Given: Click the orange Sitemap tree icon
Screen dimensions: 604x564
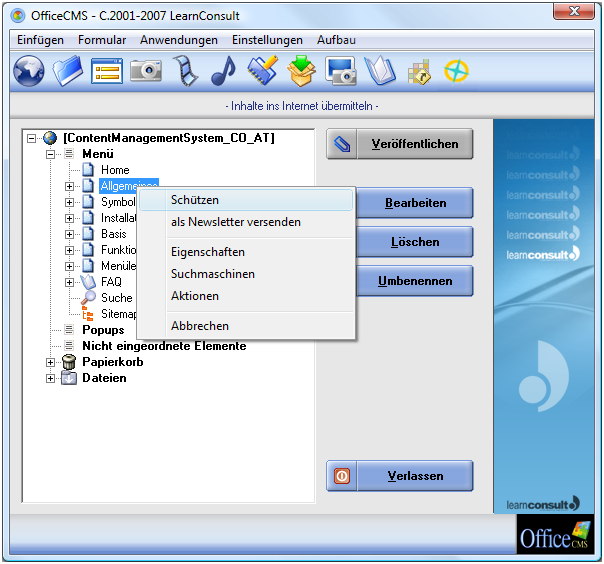Looking at the screenshot, I should coord(88,314).
